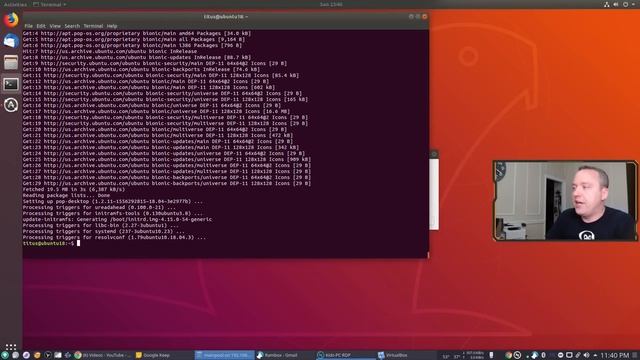
Task: Click the round purple launcher icon in the host taskbar
Action: click(26, 355)
